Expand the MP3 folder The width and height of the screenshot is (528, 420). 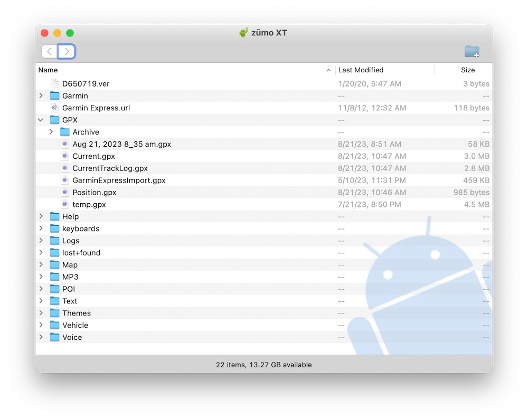[x=41, y=277]
